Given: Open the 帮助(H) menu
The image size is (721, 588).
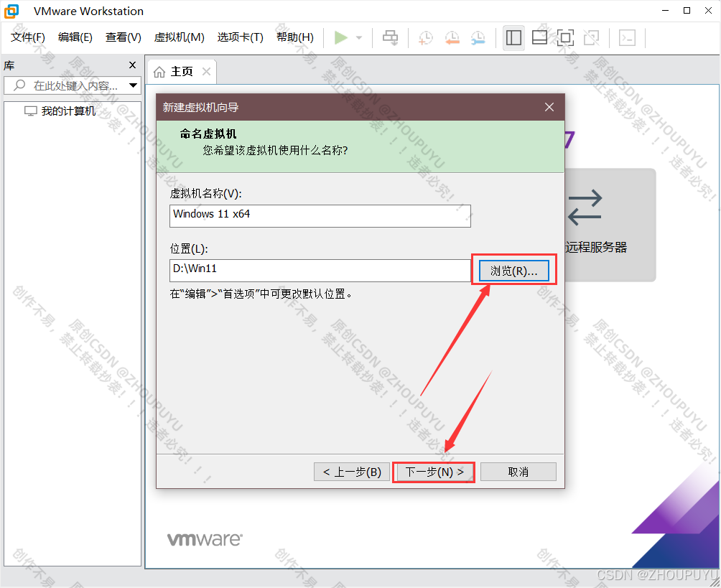Looking at the screenshot, I should (x=295, y=37).
